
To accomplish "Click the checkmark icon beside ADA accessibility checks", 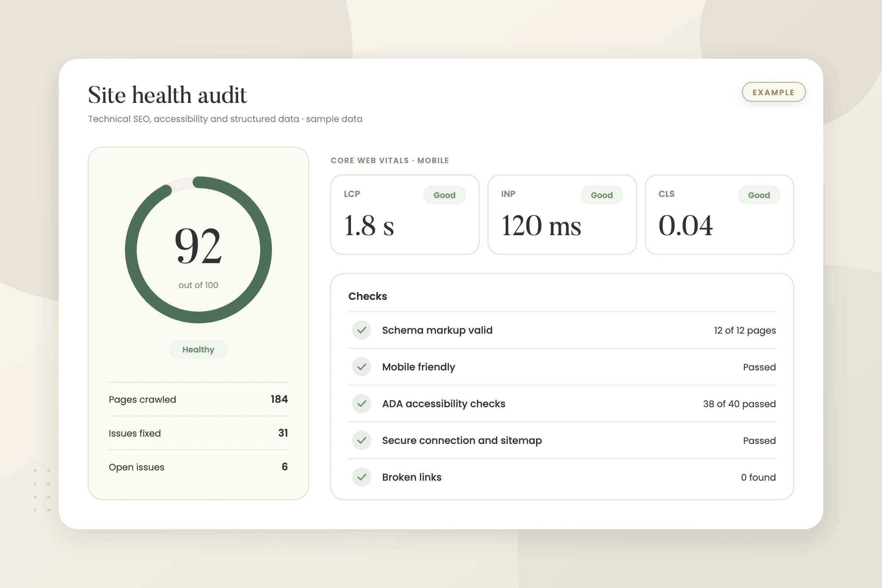I will [x=362, y=404].
